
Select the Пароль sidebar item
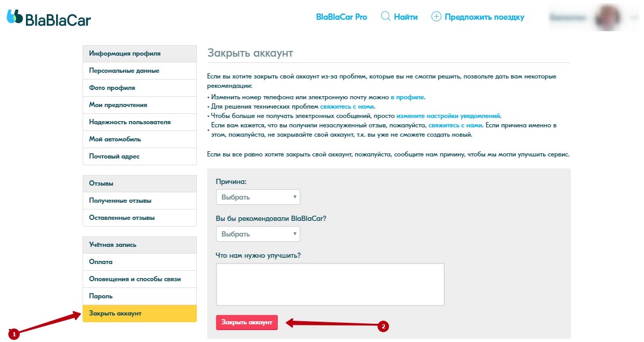pos(140,296)
